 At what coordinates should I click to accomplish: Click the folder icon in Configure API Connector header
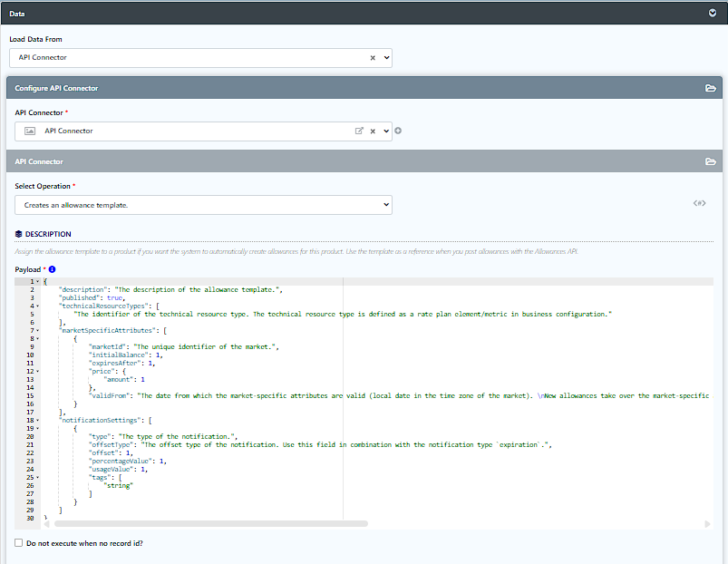pos(711,88)
